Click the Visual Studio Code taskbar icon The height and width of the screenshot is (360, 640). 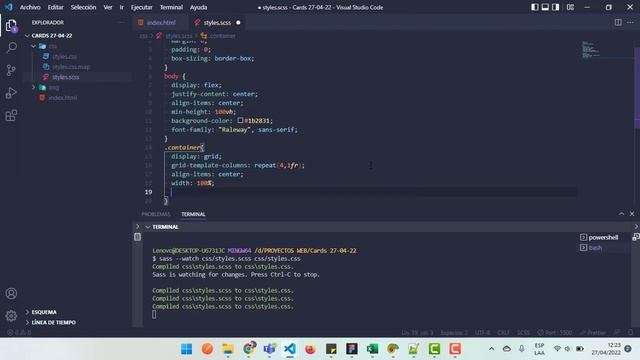(x=289, y=349)
